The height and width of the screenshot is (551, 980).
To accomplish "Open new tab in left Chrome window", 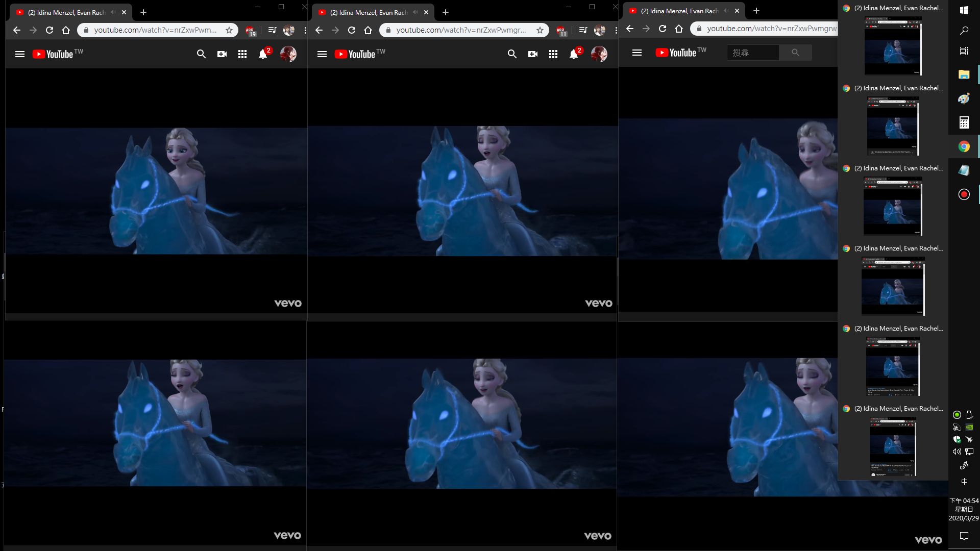I will point(143,12).
